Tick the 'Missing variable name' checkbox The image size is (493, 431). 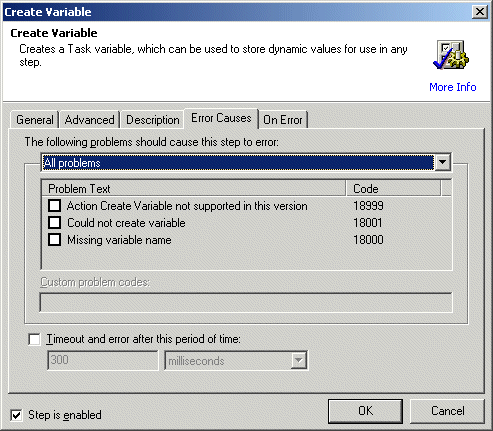point(55,239)
